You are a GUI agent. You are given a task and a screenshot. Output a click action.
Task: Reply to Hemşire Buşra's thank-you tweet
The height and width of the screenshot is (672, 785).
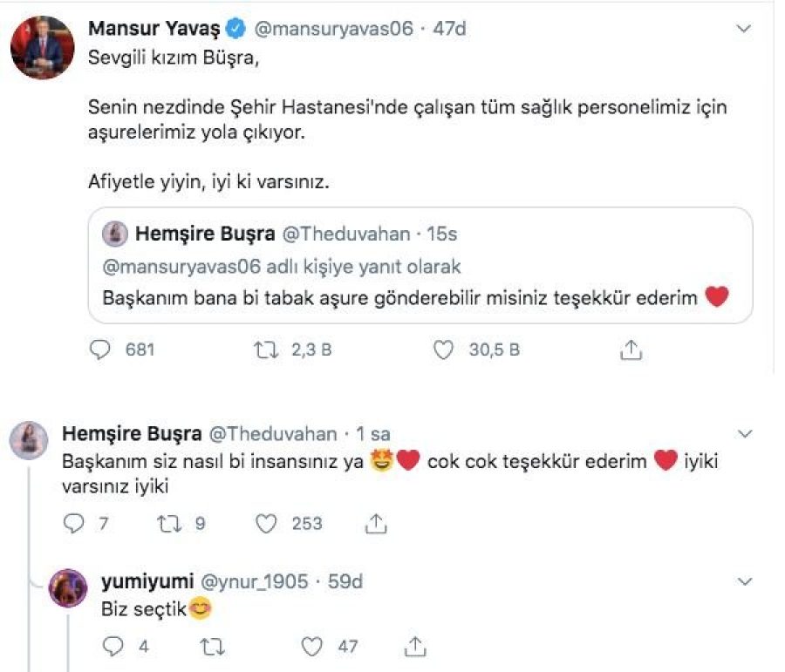pyautogui.click(x=75, y=523)
